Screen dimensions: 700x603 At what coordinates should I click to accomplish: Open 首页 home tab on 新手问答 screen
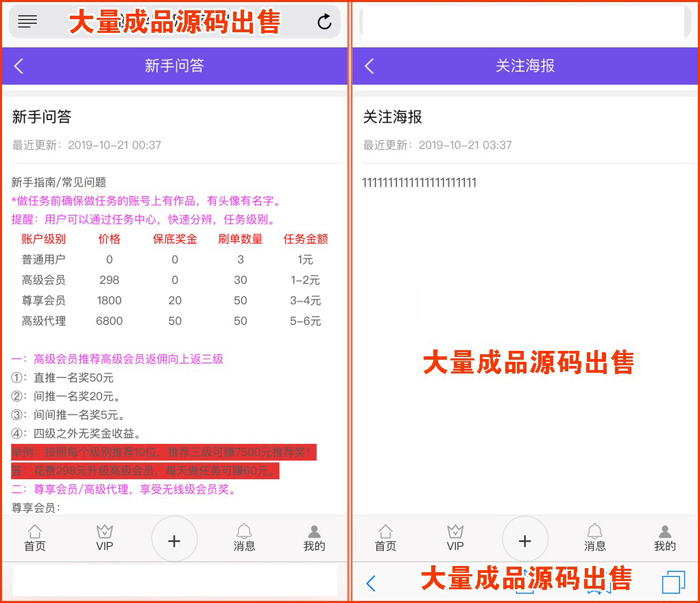click(35, 538)
